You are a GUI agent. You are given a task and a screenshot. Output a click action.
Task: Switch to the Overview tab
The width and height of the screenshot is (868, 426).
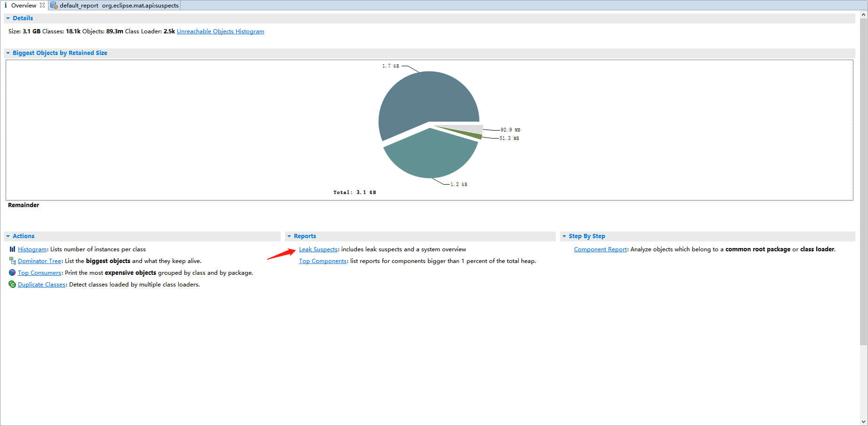tap(24, 5)
